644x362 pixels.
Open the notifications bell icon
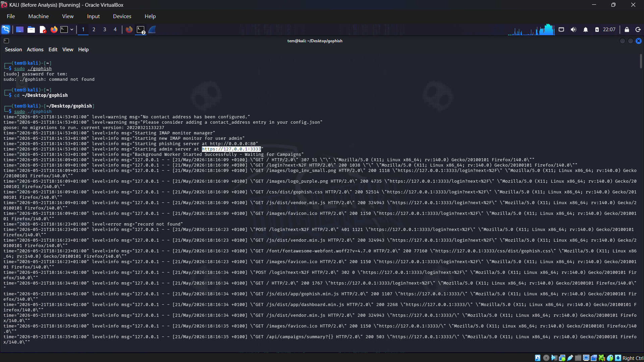click(586, 29)
